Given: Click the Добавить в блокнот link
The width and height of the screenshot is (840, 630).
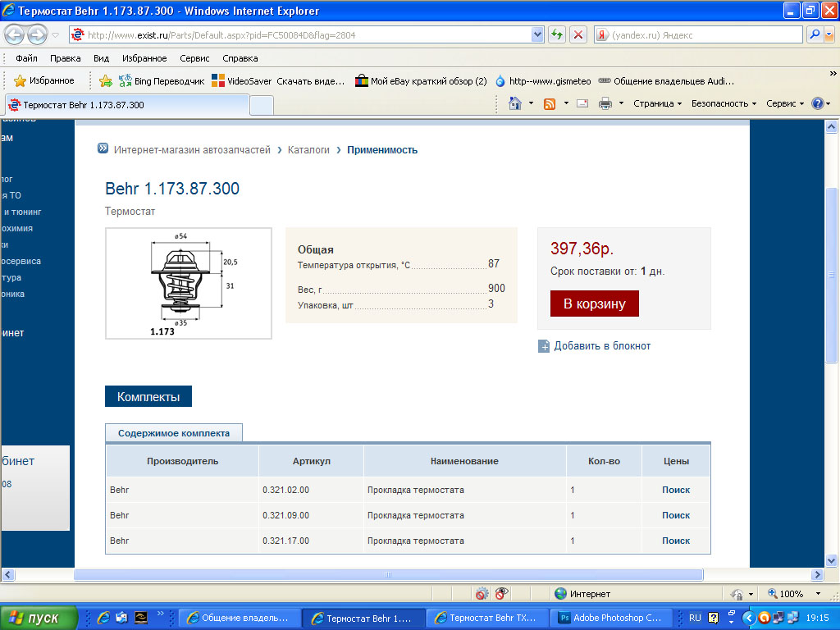Looking at the screenshot, I should point(601,346).
